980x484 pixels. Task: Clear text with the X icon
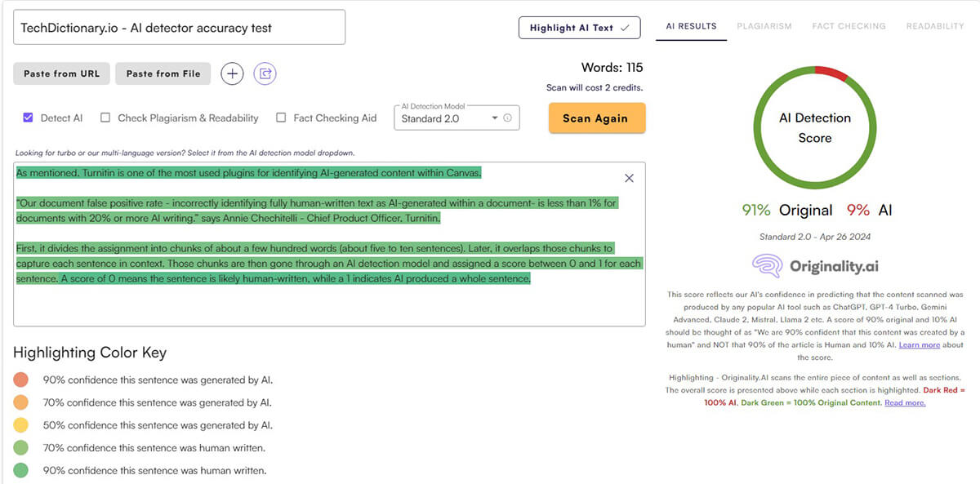pos(629,178)
